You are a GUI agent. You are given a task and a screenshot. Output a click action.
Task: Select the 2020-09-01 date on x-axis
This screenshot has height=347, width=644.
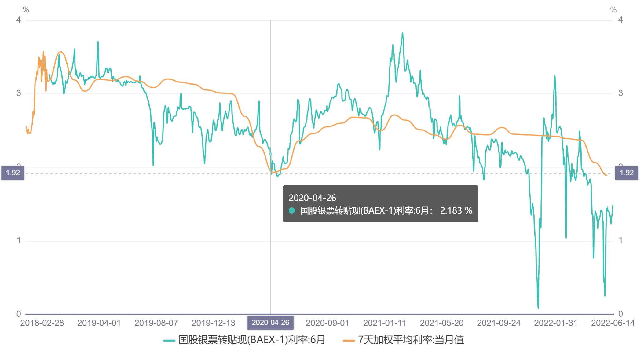pos(327,323)
